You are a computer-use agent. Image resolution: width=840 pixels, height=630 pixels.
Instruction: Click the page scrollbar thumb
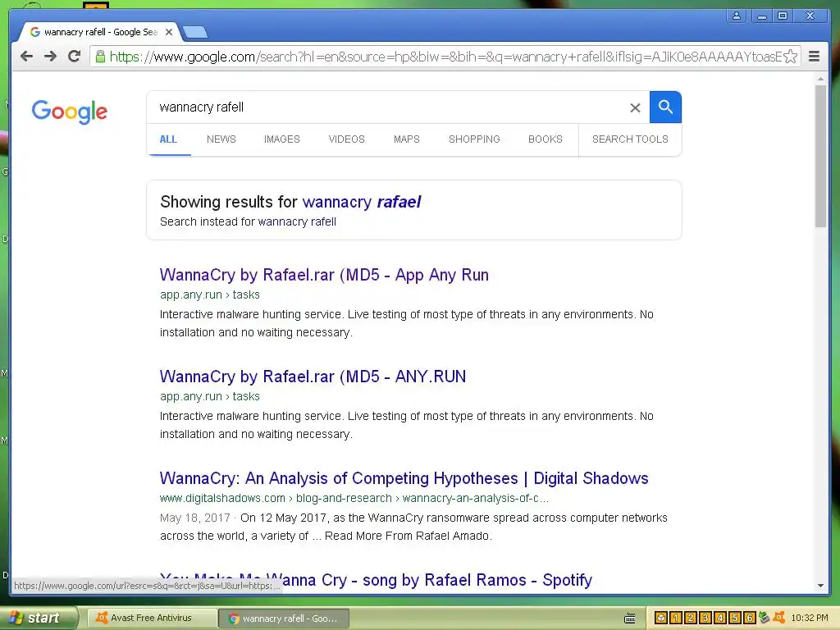coord(820,156)
